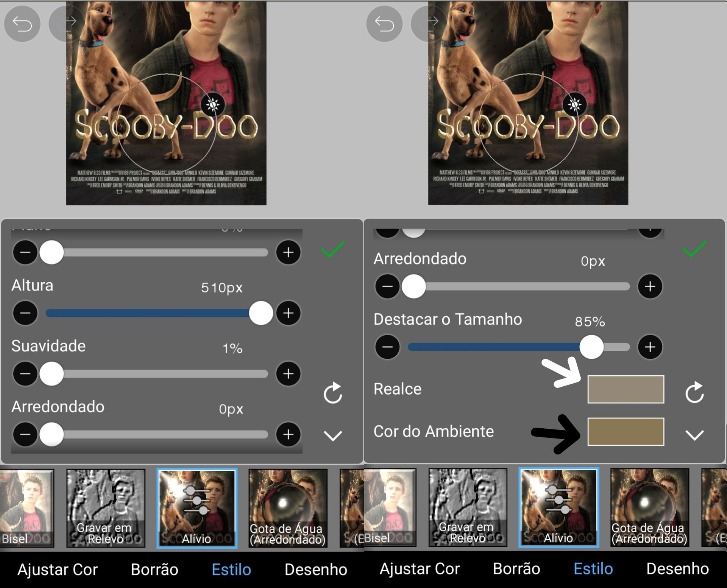This screenshot has width=727, height=588.
Task: Collapse the right panel with the down chevron
Action: [x=695, y=435]
